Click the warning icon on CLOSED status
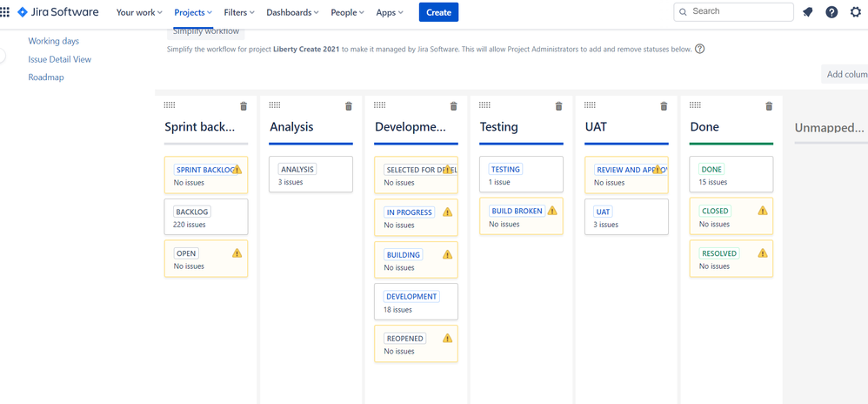 coord(763,211)
